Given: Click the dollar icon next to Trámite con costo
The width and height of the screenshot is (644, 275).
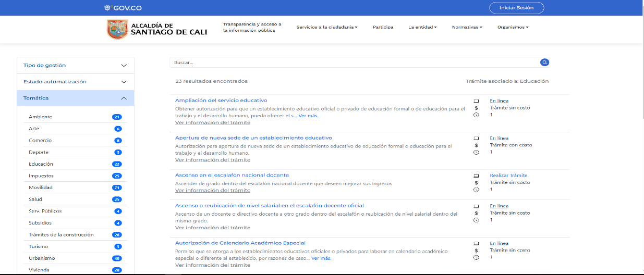Looking at the screenshot, I should [476, 145].
